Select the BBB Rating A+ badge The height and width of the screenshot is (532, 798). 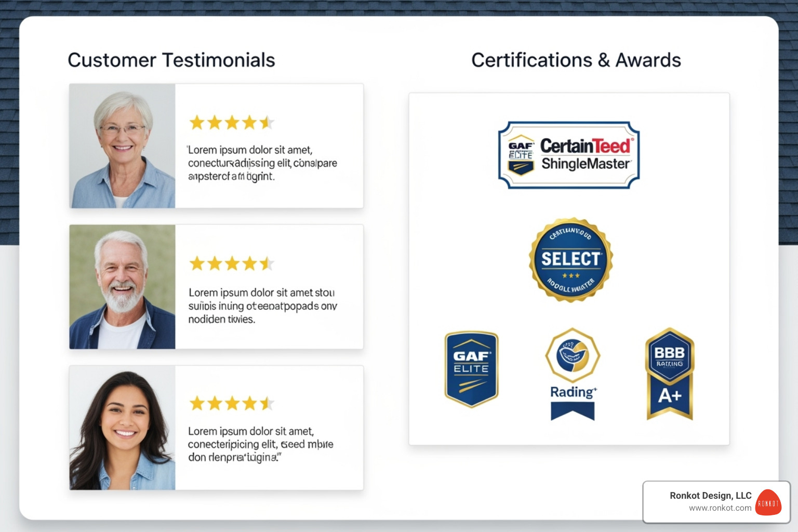coord(670,374)
